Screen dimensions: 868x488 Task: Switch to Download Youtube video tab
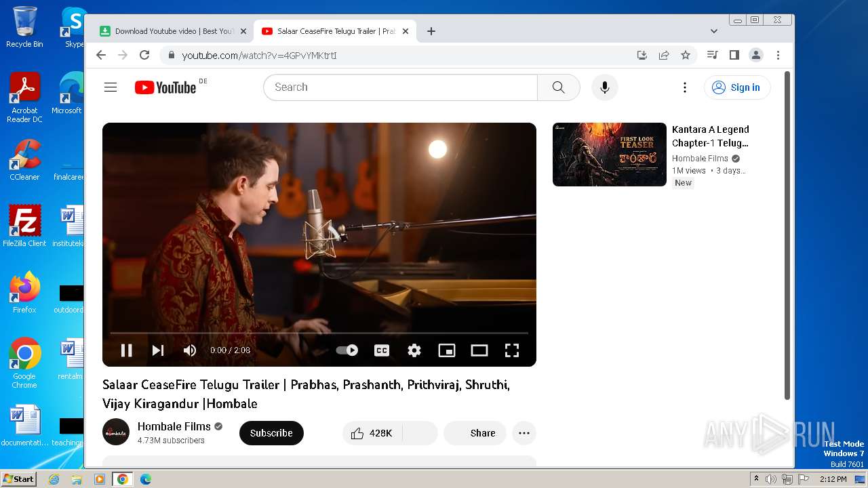pyautogui.click(x=167, y=31)
